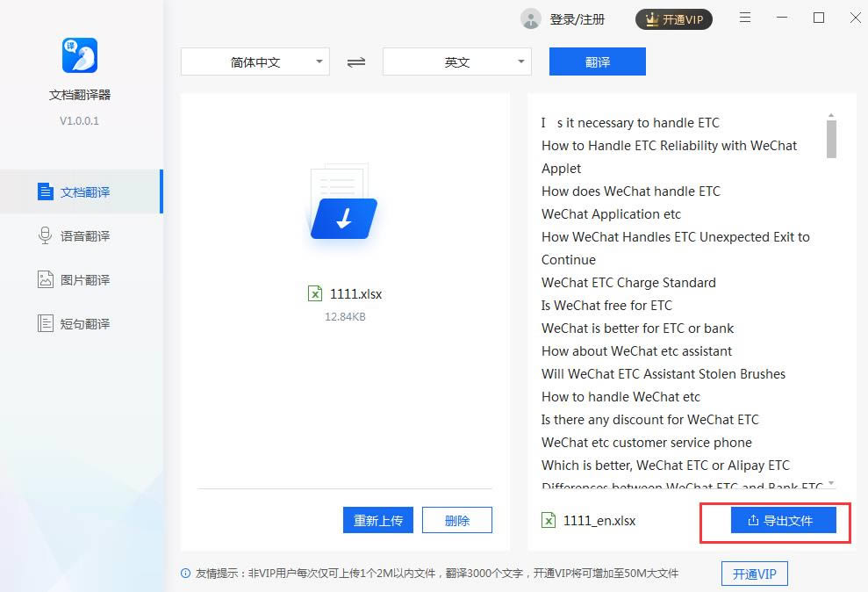
Task: Click "How to handle WeChat etc" line
Action: tap(621, 396)
